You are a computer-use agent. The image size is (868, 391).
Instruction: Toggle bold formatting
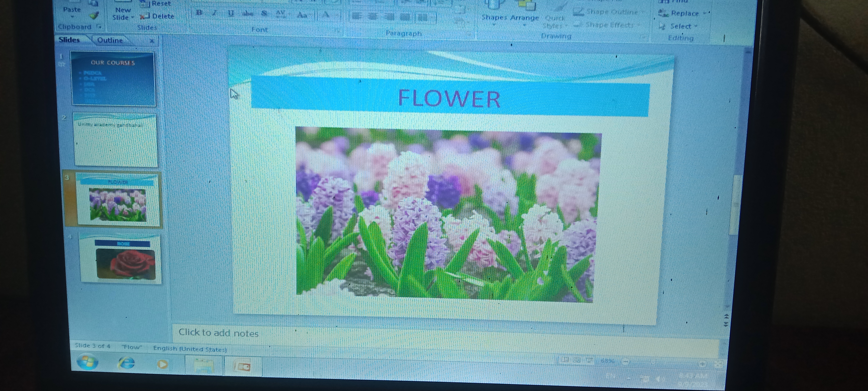(x=199, y=13)
